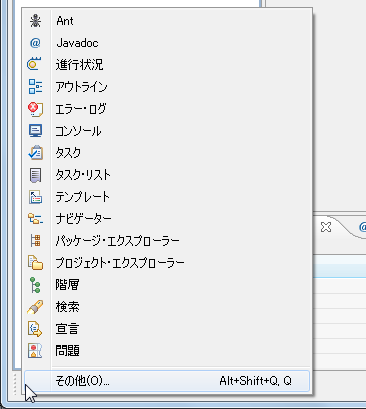Viewport: 366px width, 409px height.
Task: Click the 問題 problems icon
Action: click(35, 351)
